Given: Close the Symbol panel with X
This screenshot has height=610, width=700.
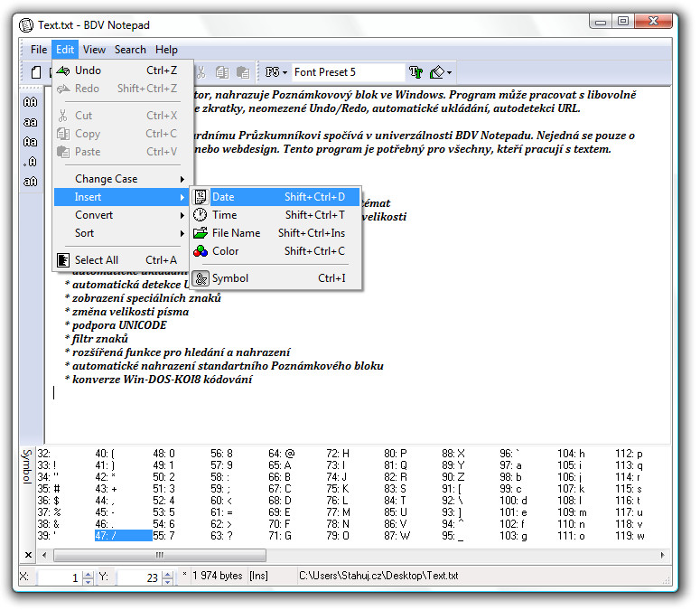Looking at the screenshot, I should click(x=28, y=555).
